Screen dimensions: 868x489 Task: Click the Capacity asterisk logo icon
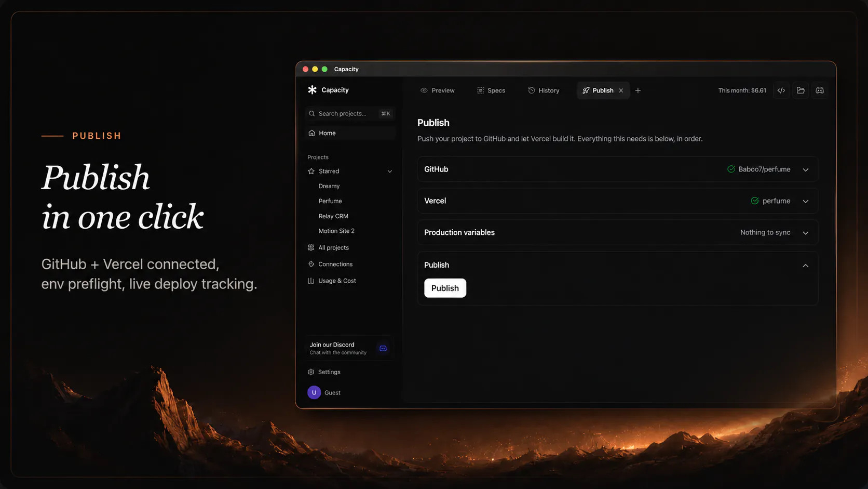coord(312,90)
